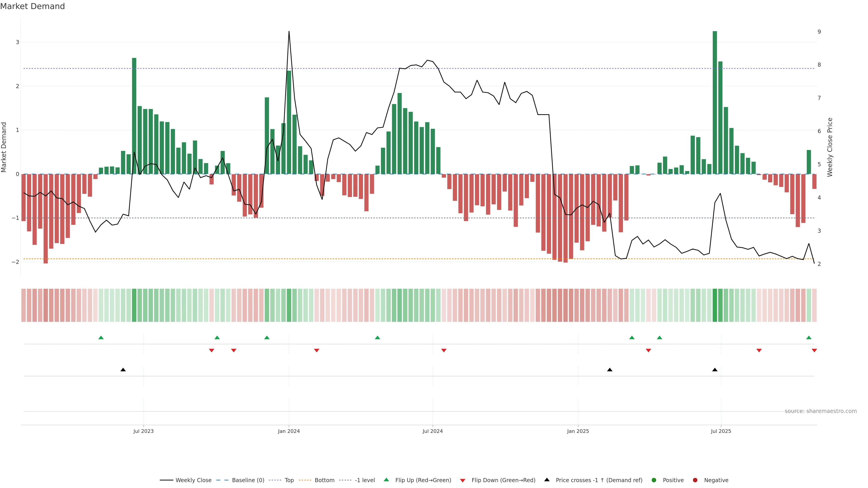The width and height of the screenshot is (868, 488).
Task: Click the black triangle Price crosses legend icon
Action: tap(547, 480)
